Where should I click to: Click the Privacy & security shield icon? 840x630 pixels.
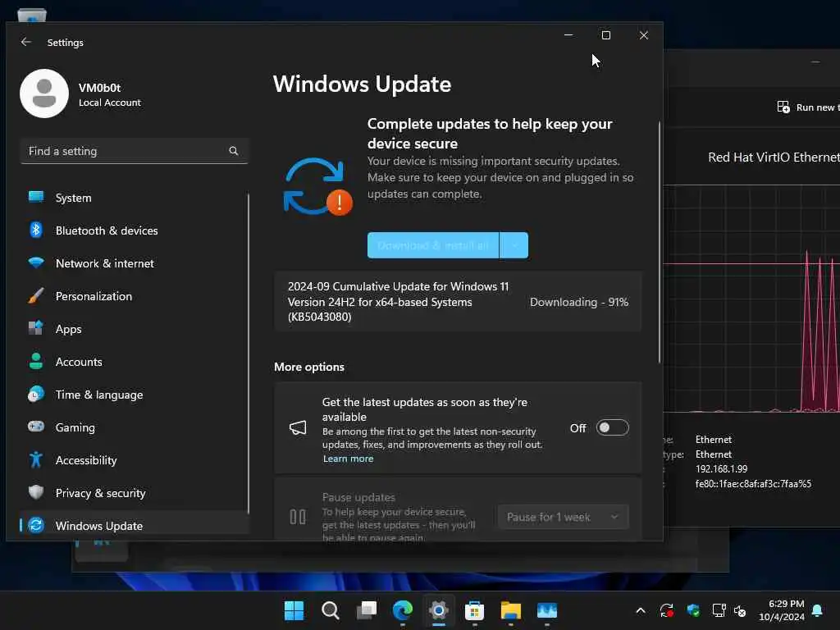point(36,492)
